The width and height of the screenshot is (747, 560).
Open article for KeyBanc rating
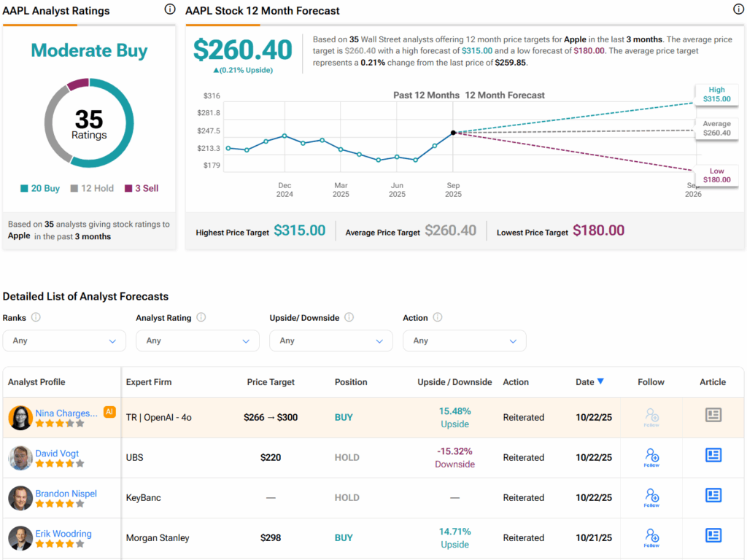713,496
